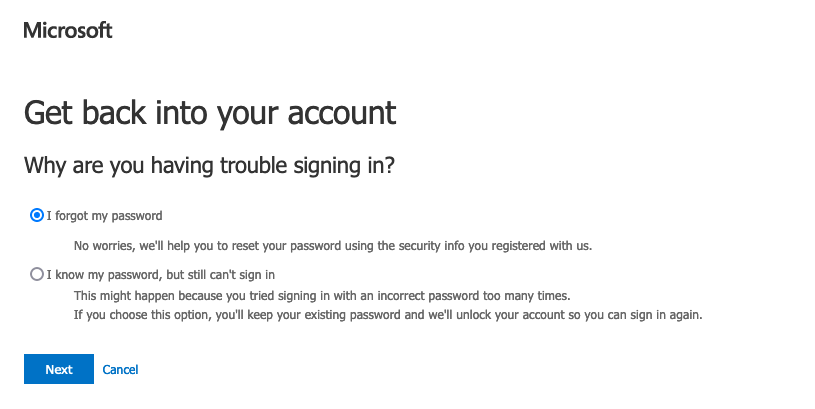
Task: Choose the unlock account option circle
Action: 37,274
